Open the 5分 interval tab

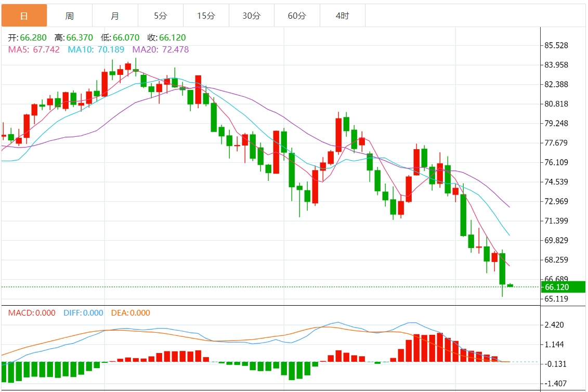coord(161,16)
